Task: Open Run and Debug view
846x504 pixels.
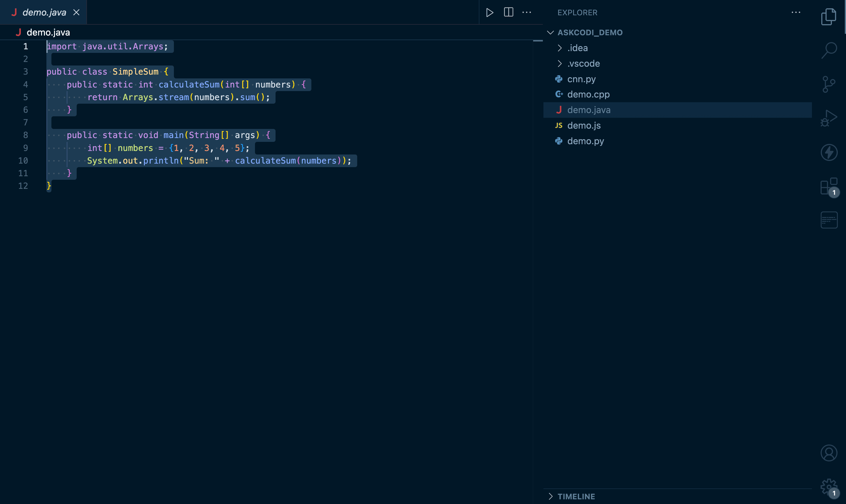Action: (x=829, y=118)
